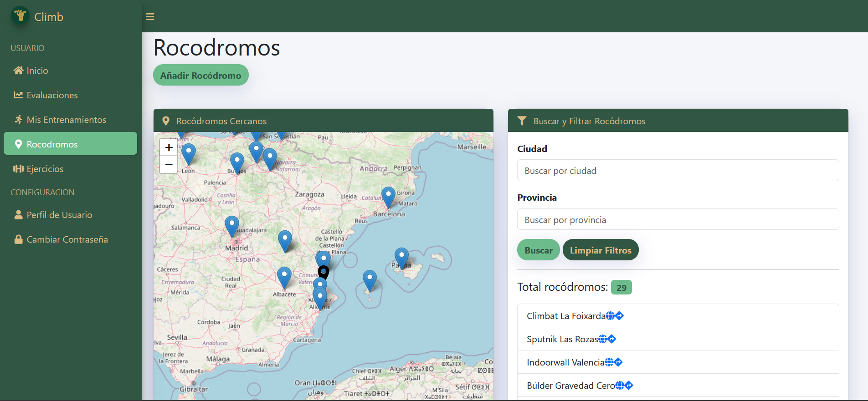The image size is (868, 401).
Task: Click the directions icon for Sputnik Las Rozas
Action: [x=612, y=339]
